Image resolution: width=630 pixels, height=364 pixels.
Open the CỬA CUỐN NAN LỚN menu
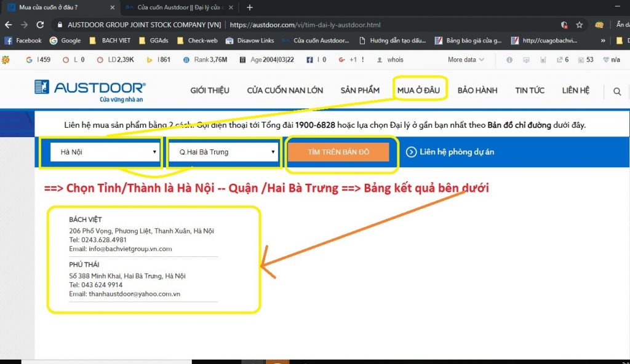point(285,90)
